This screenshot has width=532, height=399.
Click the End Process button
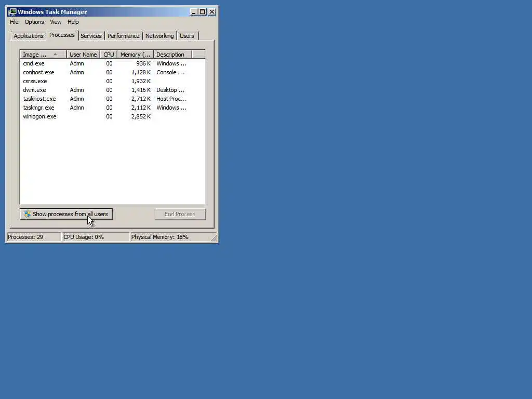pyautogui.click(x=180, y=214)
